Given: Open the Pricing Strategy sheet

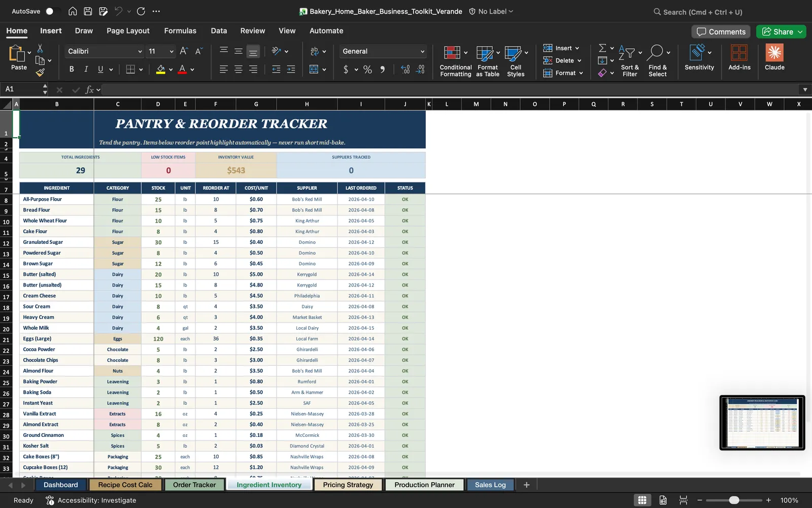Looking at the screenshot, I should tap(348, 485).
